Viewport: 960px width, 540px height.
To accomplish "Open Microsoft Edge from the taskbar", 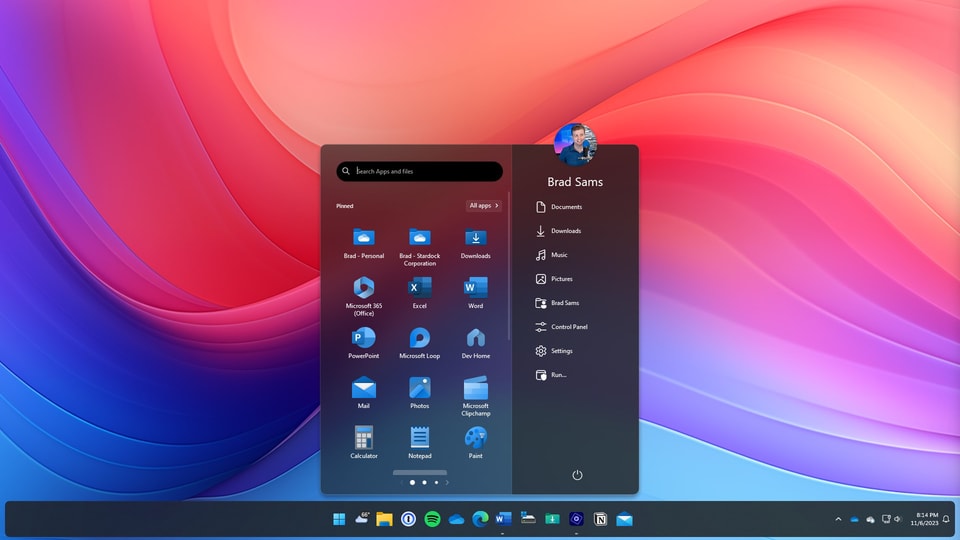I will (x=481, y=519).
